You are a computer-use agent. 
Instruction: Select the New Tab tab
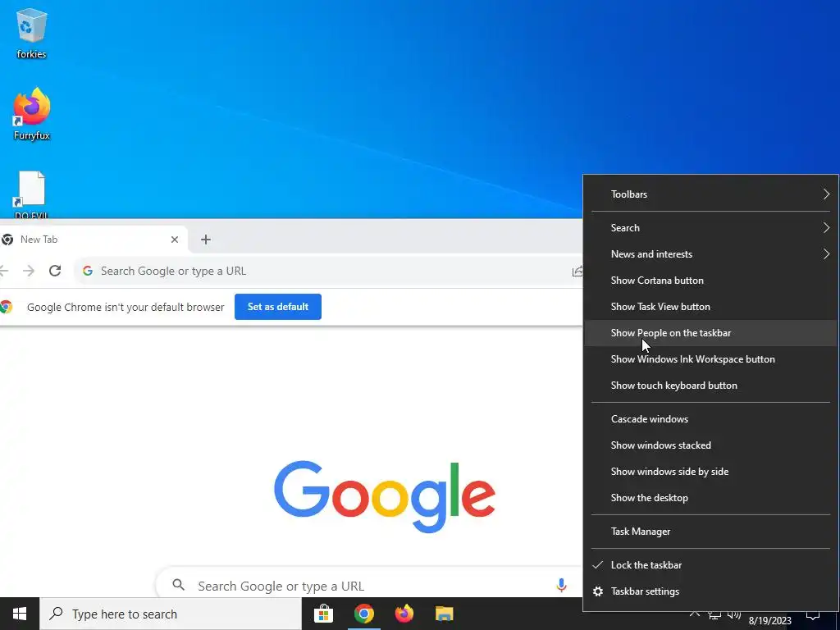coord(94,240)
